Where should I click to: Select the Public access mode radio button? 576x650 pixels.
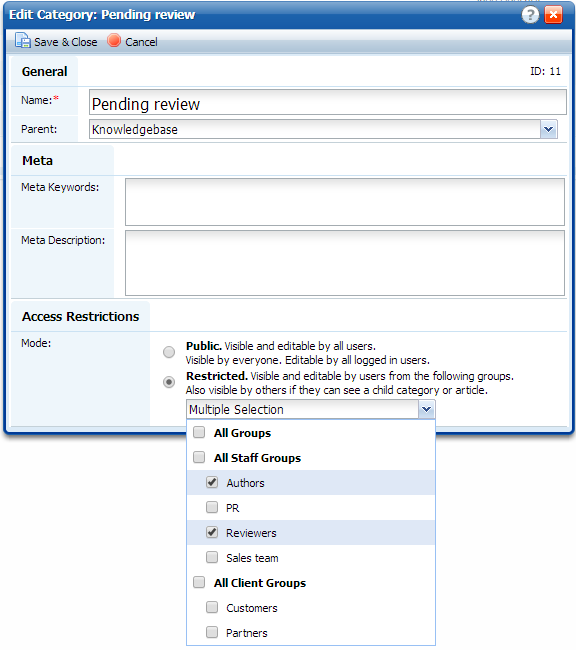click(x=169, y=352)
